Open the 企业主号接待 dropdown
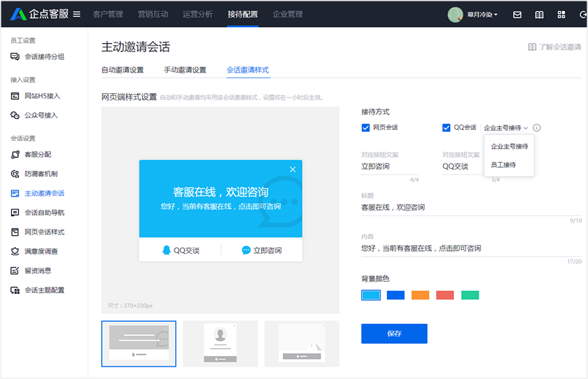This screenshot has height=379, width=588. click(505, 128)
